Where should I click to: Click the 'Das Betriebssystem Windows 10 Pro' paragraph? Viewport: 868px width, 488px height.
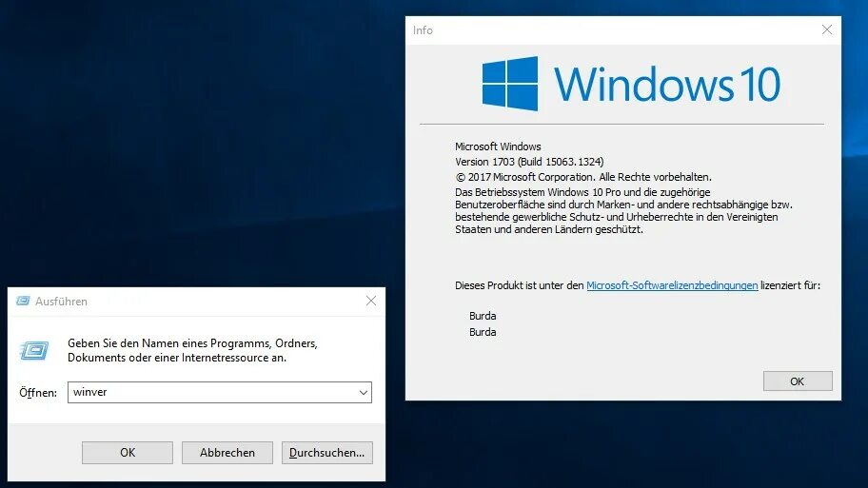624,211
